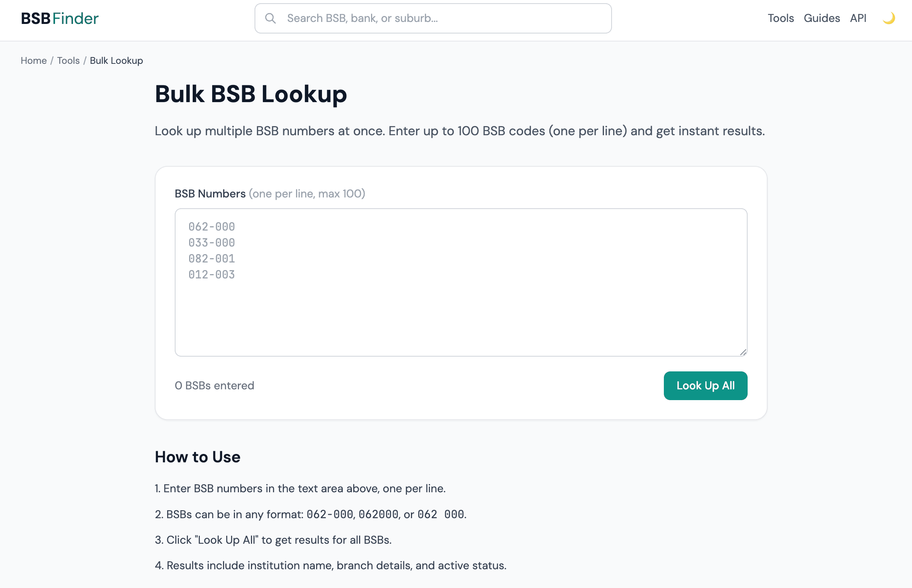
Task: Navigate to Home via the breadcrumb
Action: 34,60
